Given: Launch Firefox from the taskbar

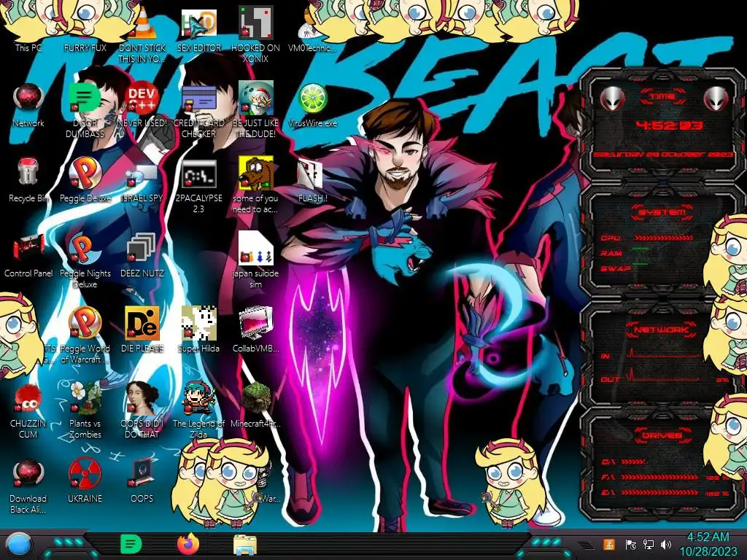Looking at the screenshot, I should point(188,544).
